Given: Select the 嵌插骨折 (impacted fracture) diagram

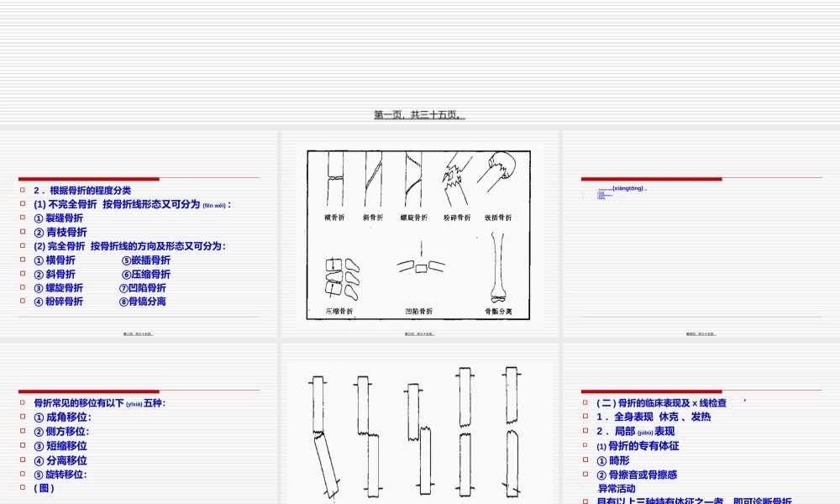Looking at the screenshot, I should [499, 168].
